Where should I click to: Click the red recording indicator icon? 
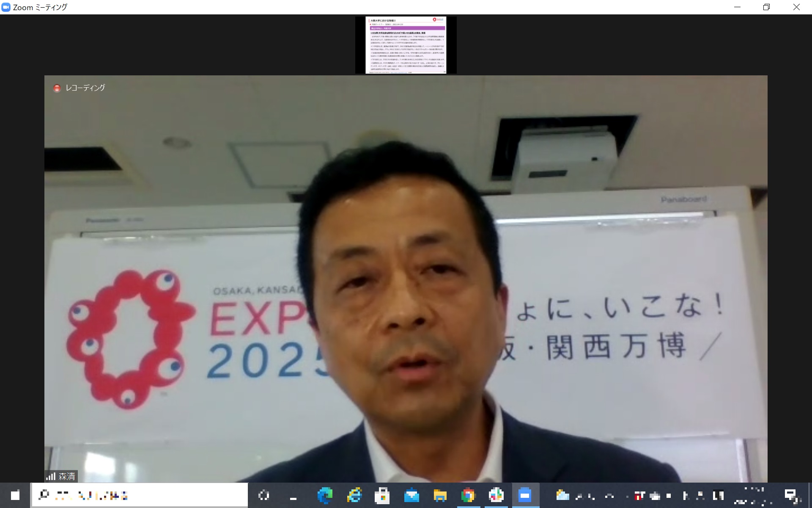click(57, 88)
